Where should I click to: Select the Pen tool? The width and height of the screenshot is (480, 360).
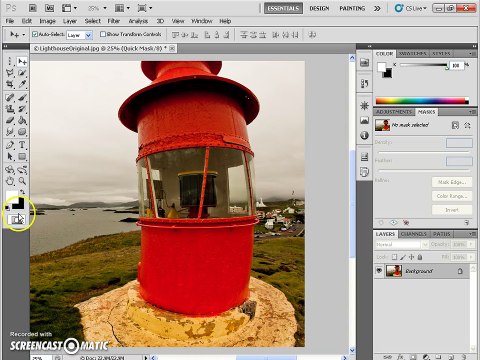(10, 145)
